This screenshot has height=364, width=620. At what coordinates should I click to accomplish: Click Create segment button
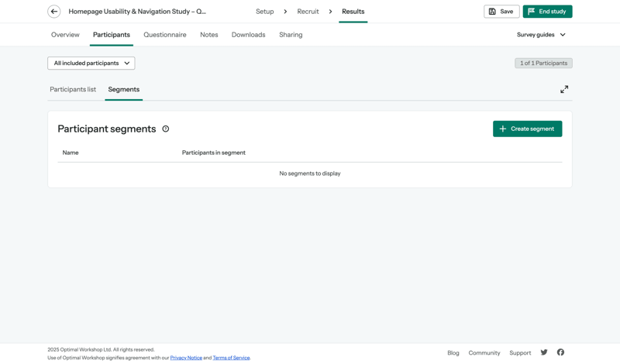[527, 129]
